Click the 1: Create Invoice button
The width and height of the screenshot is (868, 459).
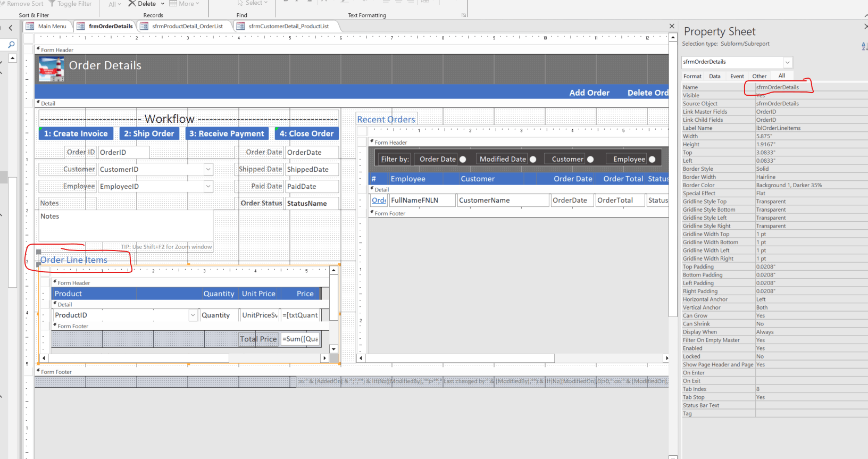click(x=76, y=133)
